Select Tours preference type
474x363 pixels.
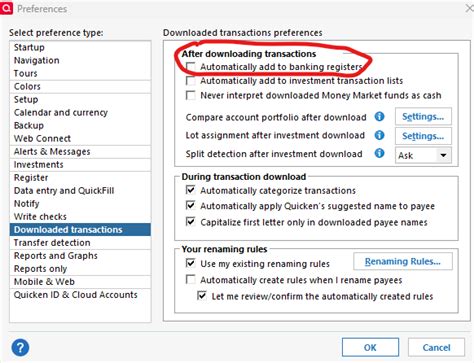pos(80,73)
